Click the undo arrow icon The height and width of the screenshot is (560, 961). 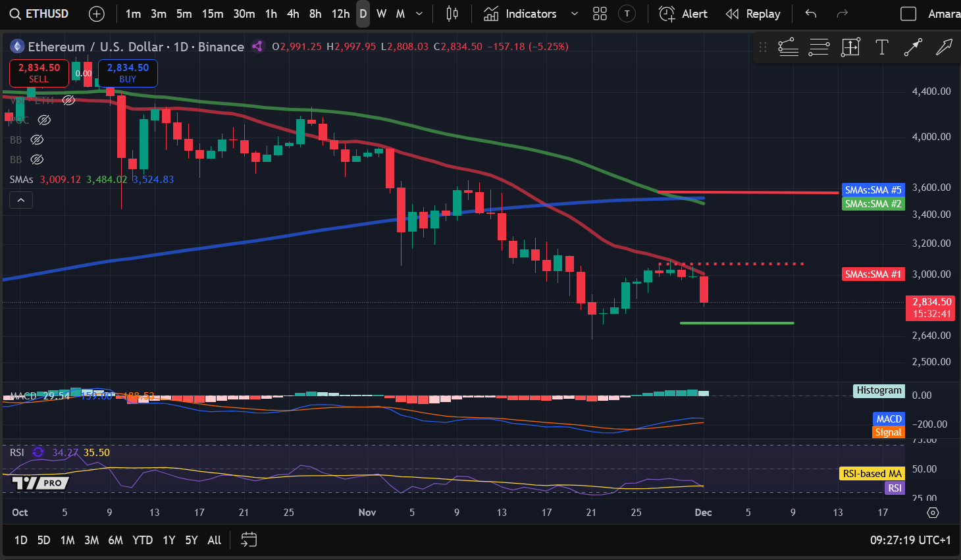(810, 13)
